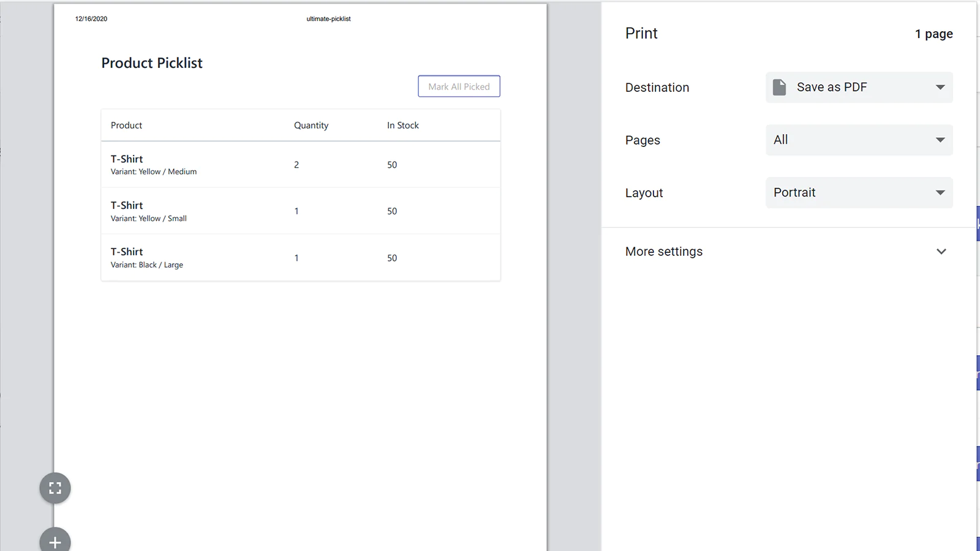Click the fit-to-page preview icon
Screen dimensions: 980x551
55,488
